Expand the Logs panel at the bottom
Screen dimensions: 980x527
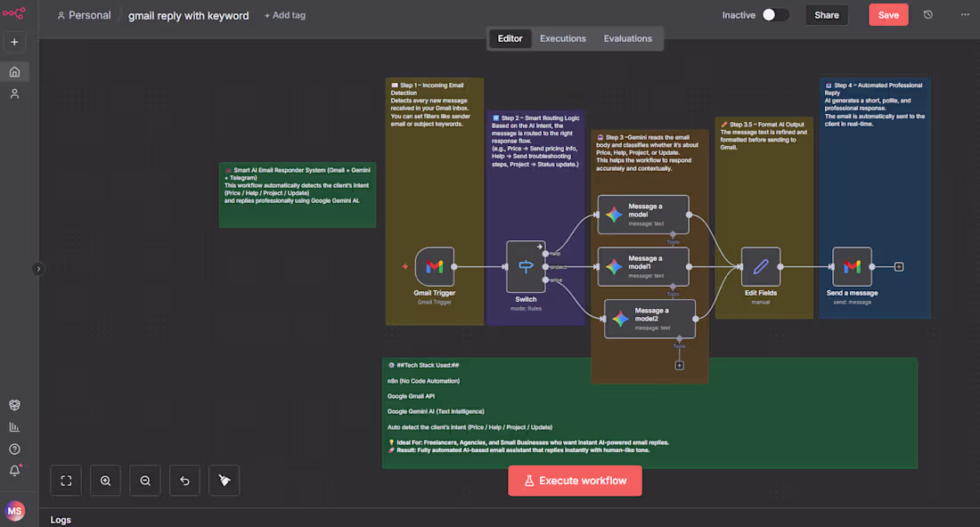[x=61, y=519]
